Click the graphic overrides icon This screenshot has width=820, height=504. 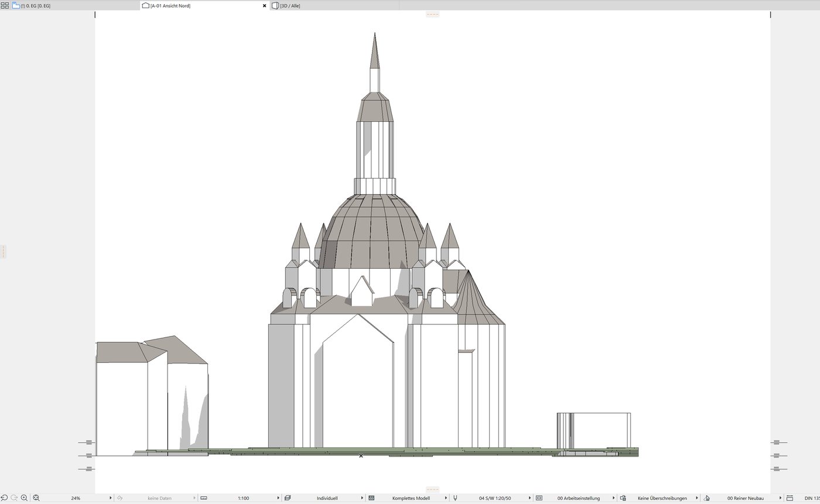click(x=623, y=498)
